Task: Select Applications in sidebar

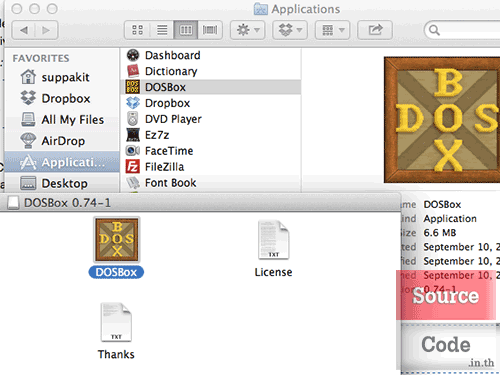Action: click(x=62, y=162)
